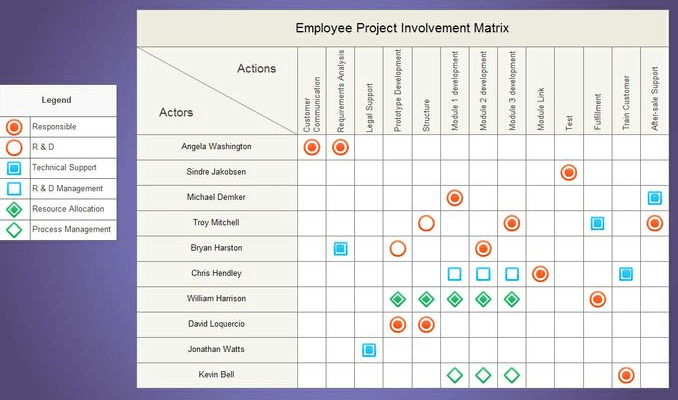Click Bryan Harston's Requirements Analysis blue square
The height and width of the screenshot is (400, 678).
340,249
